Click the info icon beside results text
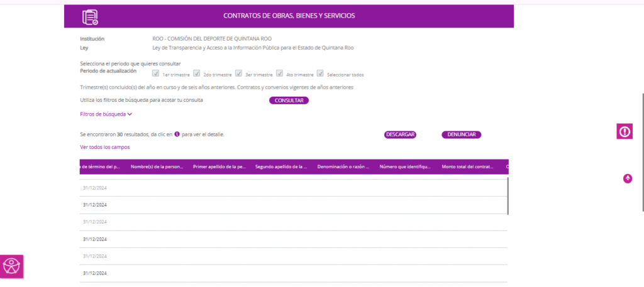Viewport: 644px width, 287px height. [x=177, y=134]
